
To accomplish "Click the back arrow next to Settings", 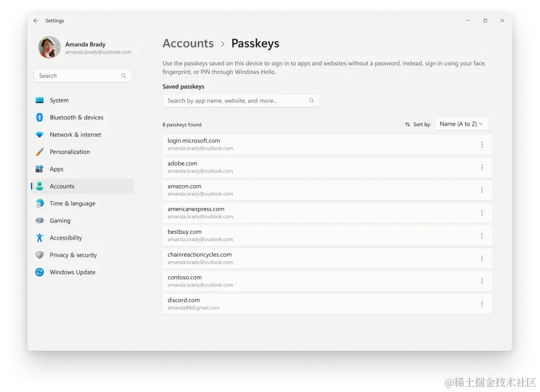I will (36, 21).
